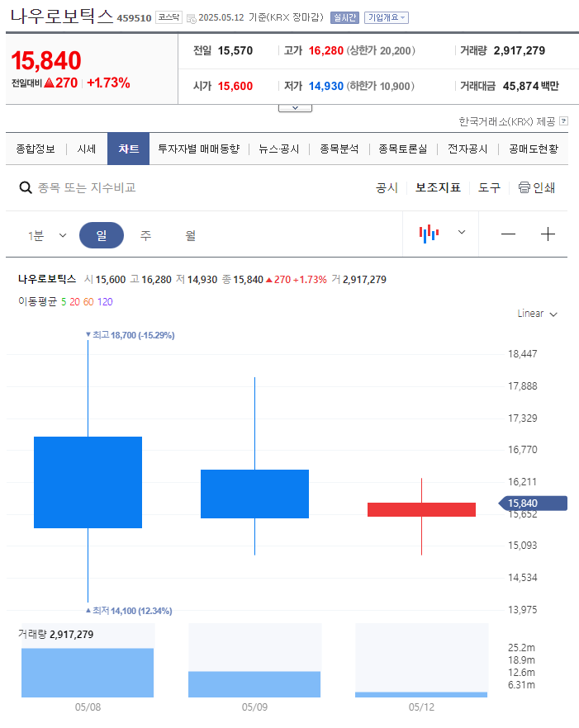
Task: Open 보조지표 indicators menu
Action: (x=438, y=187)
